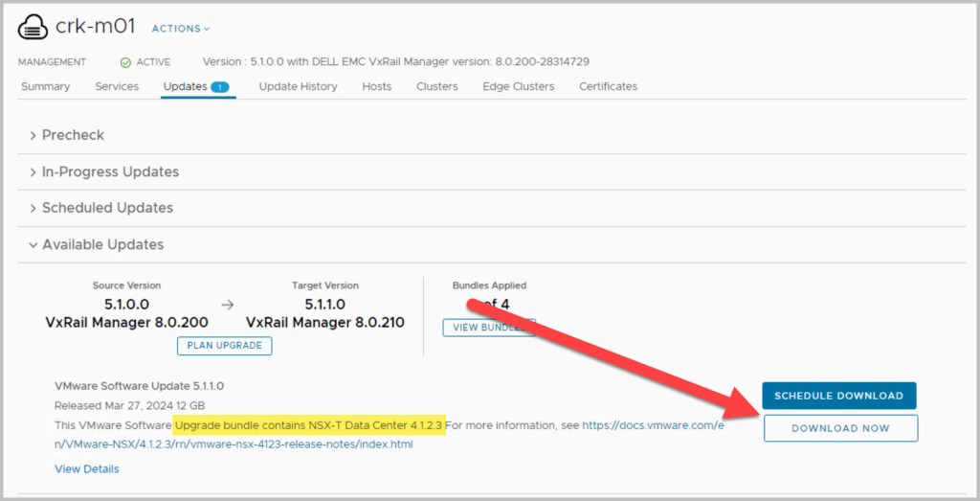Open the Certificates tab
Screen dimensions: 980x501
point(608,86)
